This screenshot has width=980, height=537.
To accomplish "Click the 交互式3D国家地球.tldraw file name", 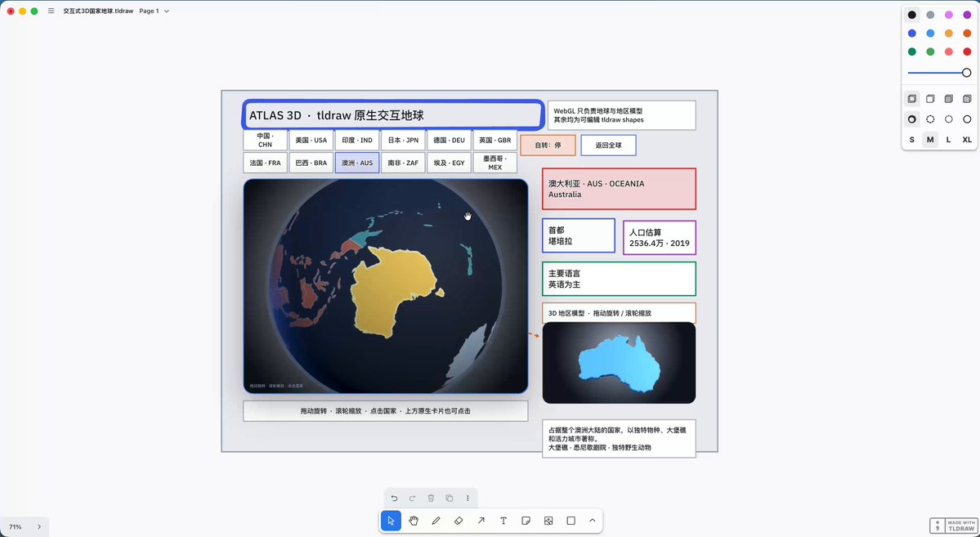I will (98, 11).
